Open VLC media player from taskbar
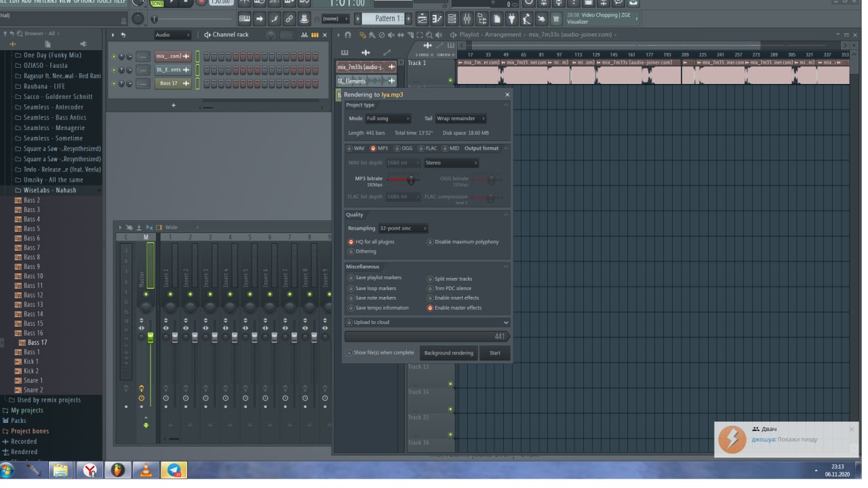The image size is (868, 488). click(146, 470)
